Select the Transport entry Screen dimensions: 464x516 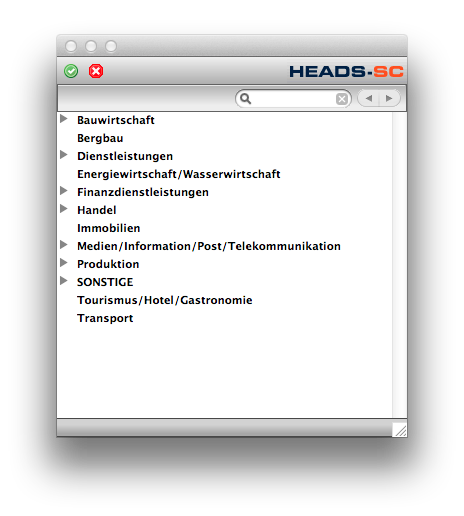point(105,318)
